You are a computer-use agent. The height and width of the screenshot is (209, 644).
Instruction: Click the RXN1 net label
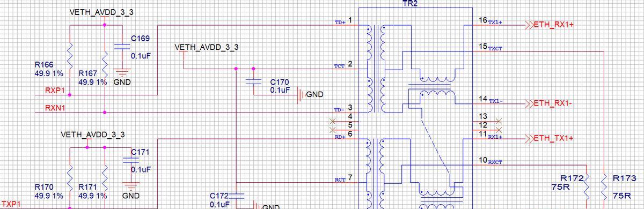tap(55, 108)
